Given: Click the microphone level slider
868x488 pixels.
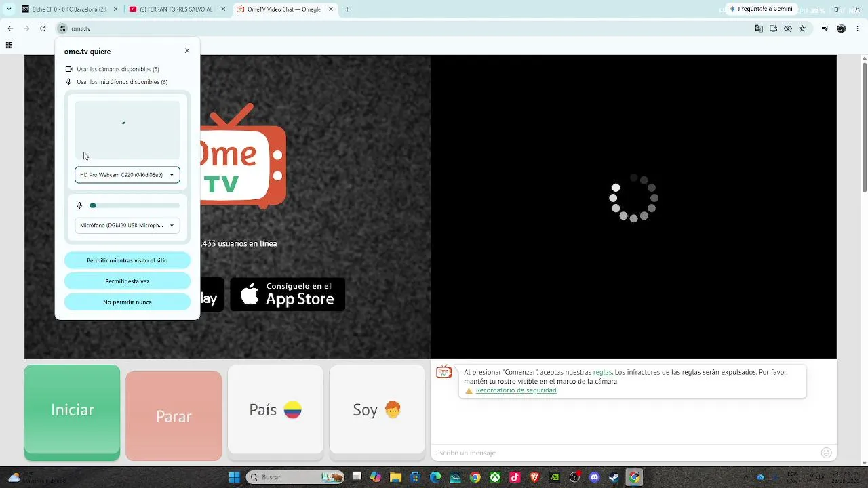Looking at the screenshot, I should pos(136,205).
